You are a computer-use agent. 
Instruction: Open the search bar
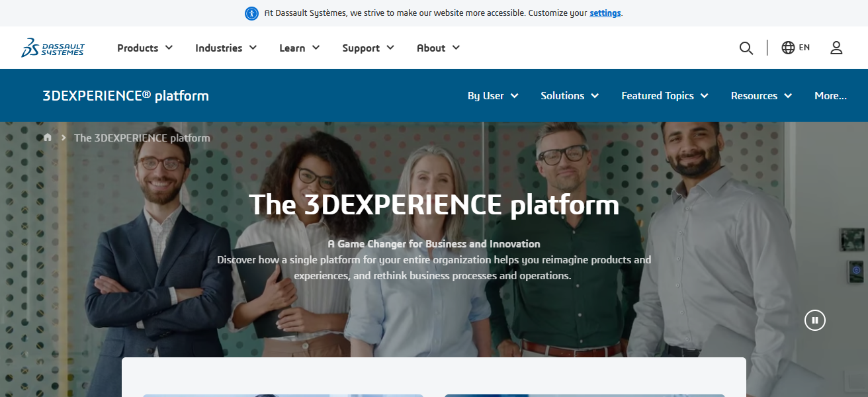(x=746, y=48)
